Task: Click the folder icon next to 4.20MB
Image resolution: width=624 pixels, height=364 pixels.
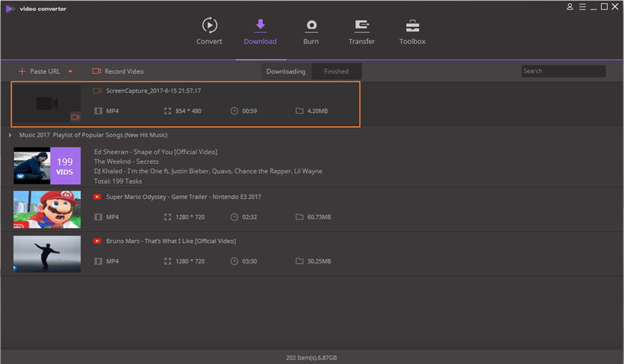Action: click(300, 111)
